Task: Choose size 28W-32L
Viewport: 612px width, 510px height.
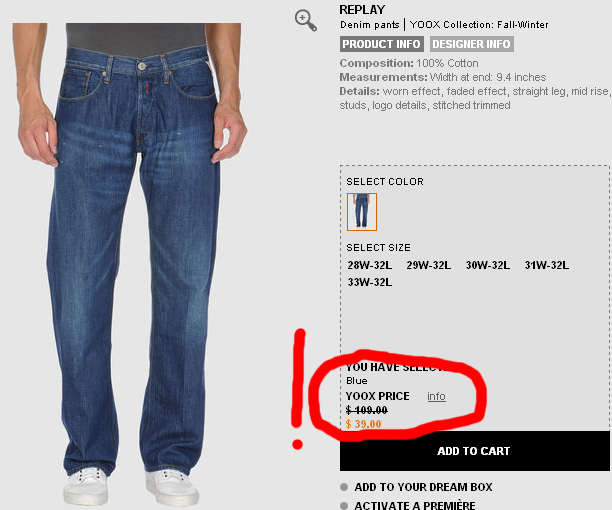Action: (370, 265)
